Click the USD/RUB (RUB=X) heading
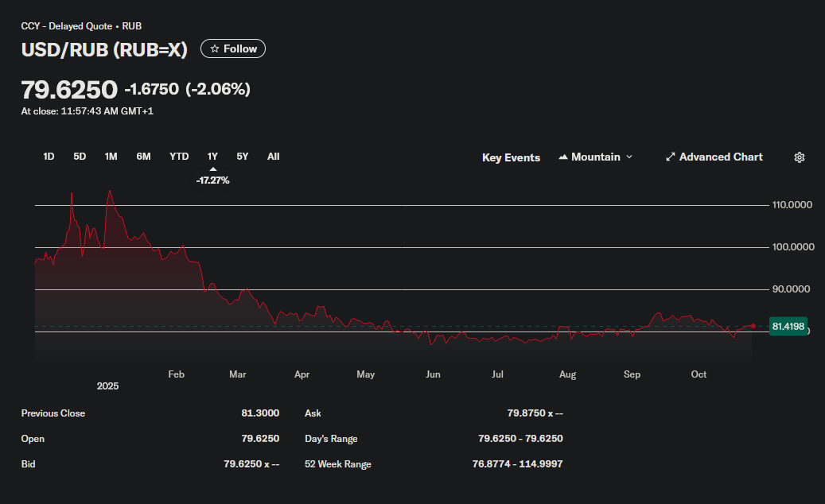825x504 pixels. click(104, 49)
